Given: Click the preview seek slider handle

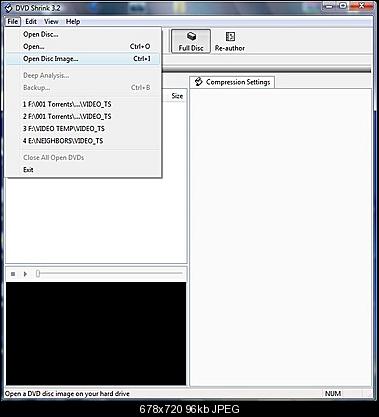Looking at the screenshot, I should [38, 274].
